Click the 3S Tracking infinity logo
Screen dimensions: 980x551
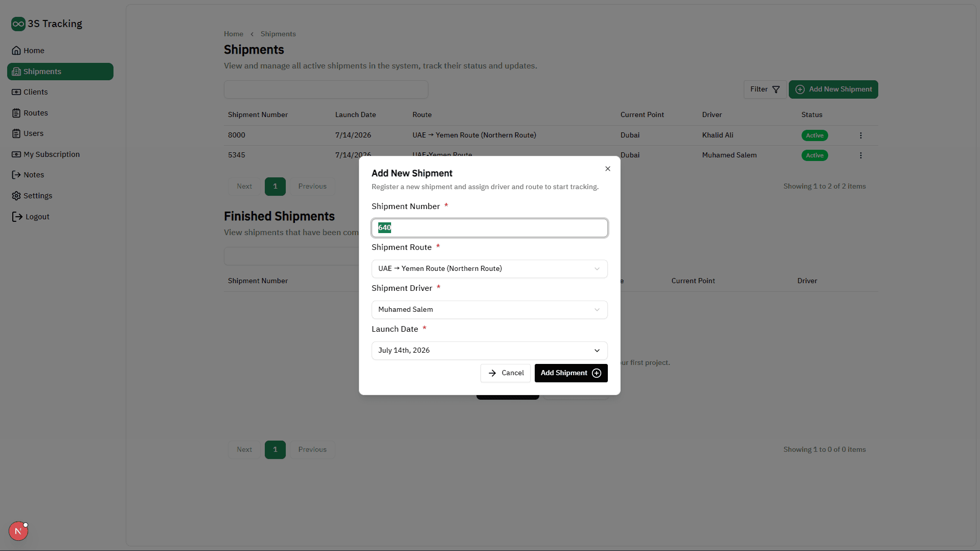pyautogui.click(x=18, y=24)
